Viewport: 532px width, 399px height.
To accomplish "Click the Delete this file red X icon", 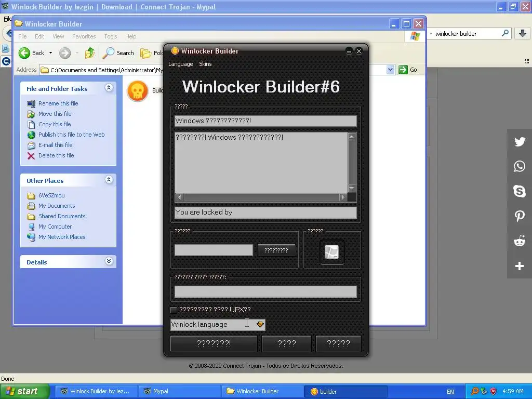I will tap(31, 156).
